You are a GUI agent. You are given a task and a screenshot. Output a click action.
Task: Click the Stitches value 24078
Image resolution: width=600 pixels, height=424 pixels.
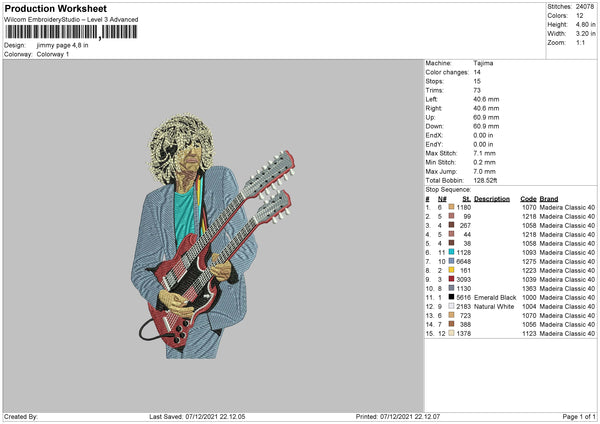pos(585,7)
